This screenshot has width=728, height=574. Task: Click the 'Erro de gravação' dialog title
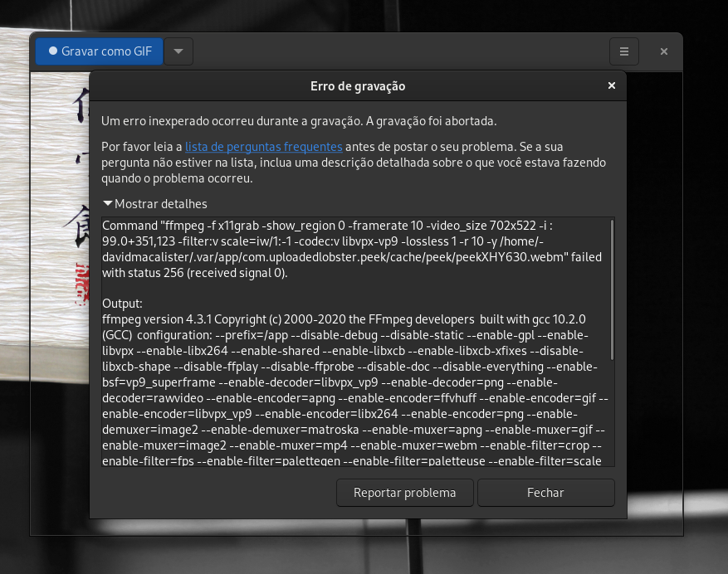point(358,86)
